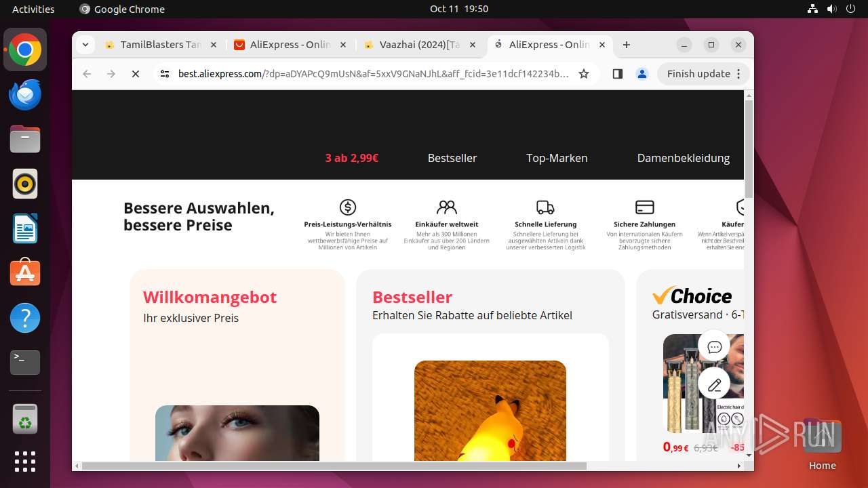This screenshot has height=488, width=868.
Task: Expand the tab search dropdown
Action: [85, 45]
